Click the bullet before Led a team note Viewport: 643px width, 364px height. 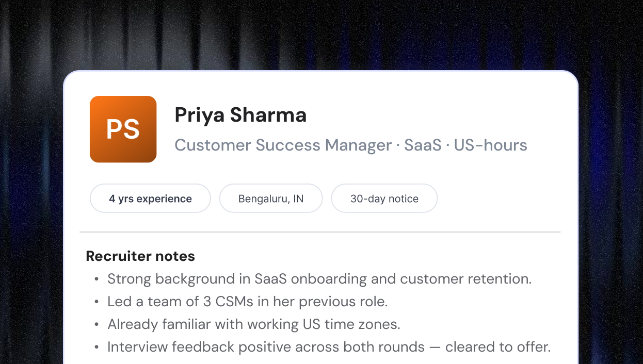tap(97, 302)
